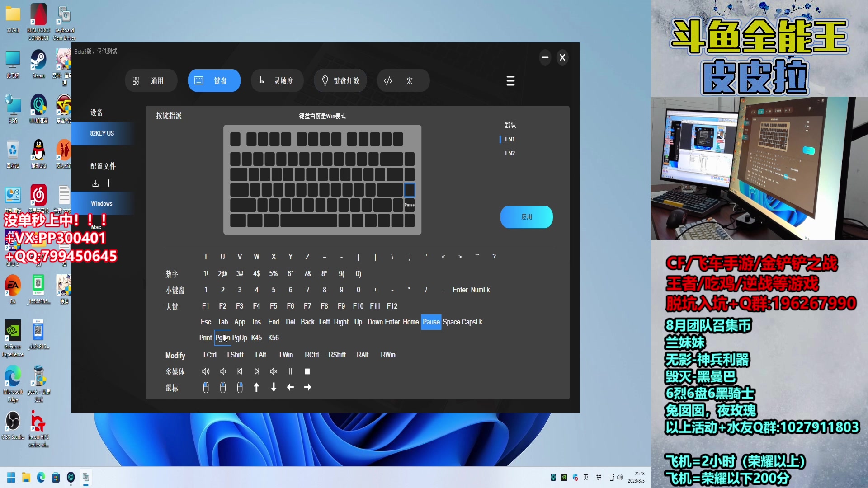Viewport: 868px width, 488px height.
Task: Click the plus icon to add a profile
Action: click(x=109, y=183)
